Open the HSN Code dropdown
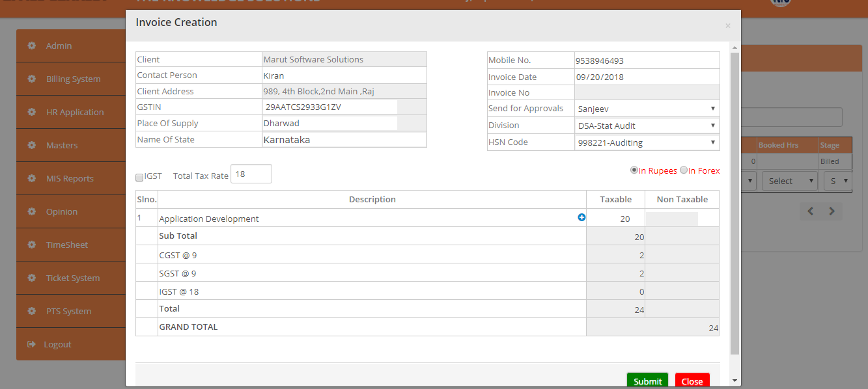The height and width of the screenshot is (389, 868). click(647, 142)
